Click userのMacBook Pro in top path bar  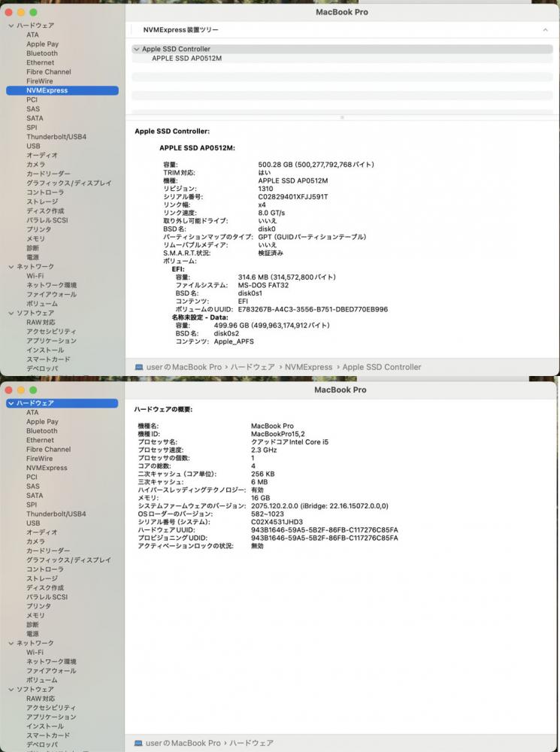[x=184, y=367]
